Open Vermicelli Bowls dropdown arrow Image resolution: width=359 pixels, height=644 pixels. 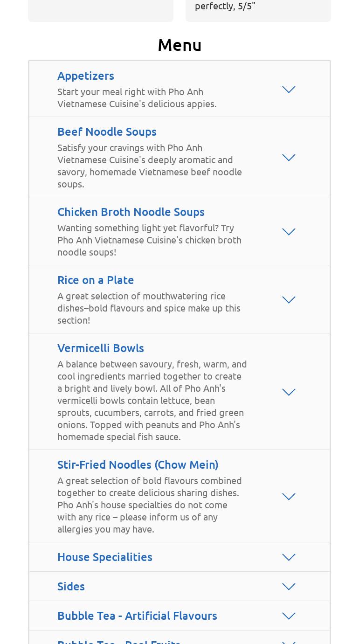(x=289, y=392)
